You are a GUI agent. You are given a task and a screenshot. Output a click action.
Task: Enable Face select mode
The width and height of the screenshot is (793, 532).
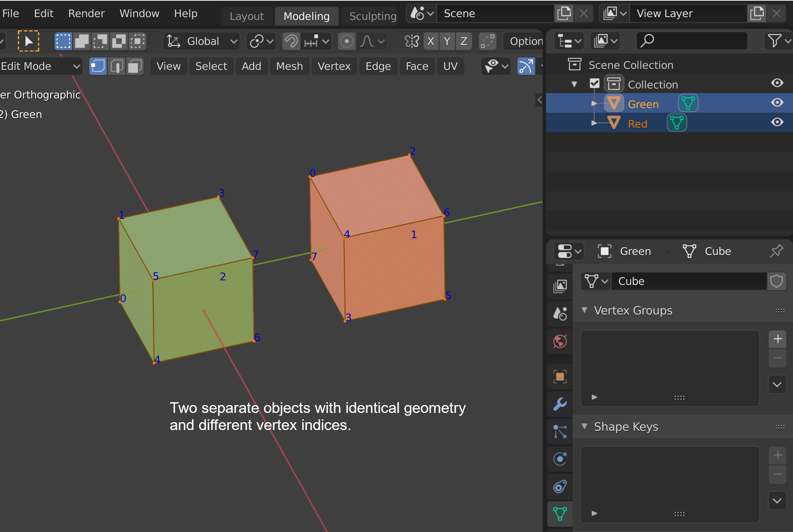(x=135, y=66)
